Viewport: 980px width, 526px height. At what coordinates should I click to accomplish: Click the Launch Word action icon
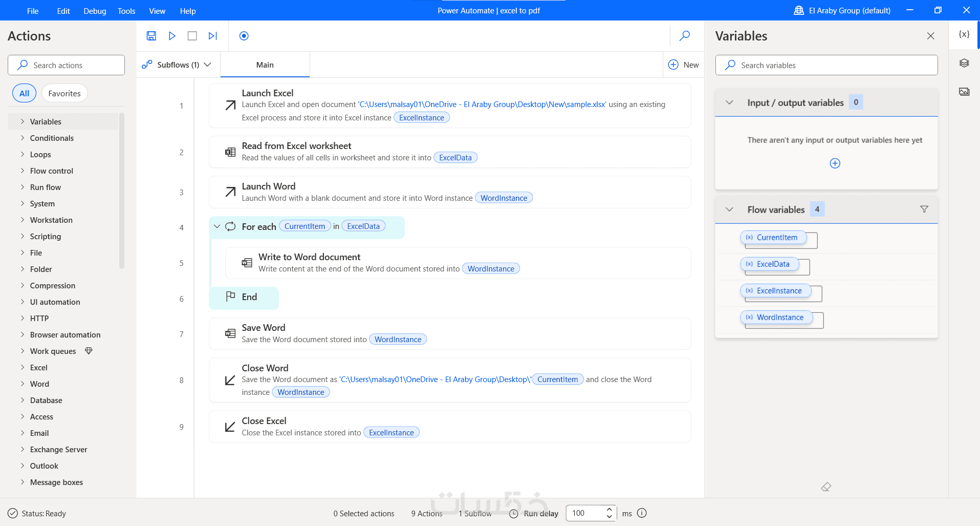point(230,192)
